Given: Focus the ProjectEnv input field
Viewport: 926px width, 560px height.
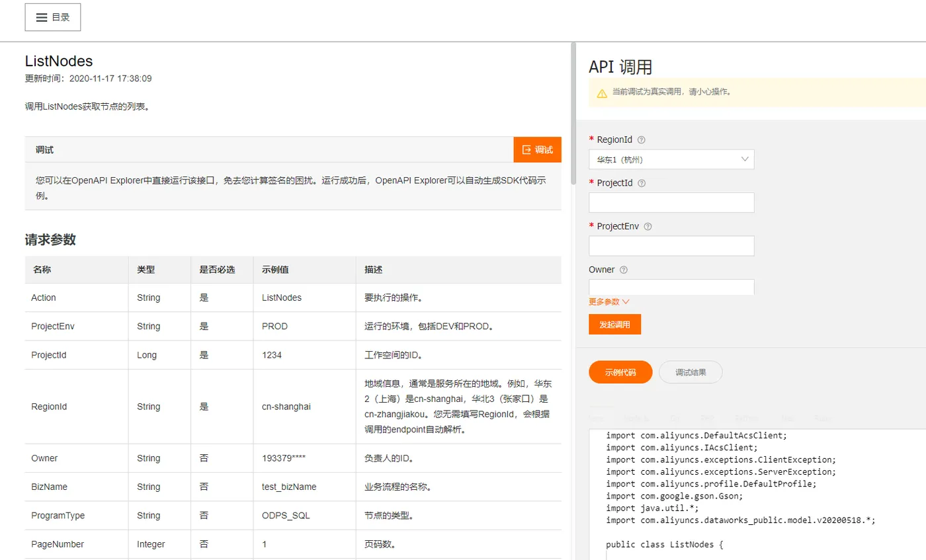Looking at the screenshot, I should pyautogui.click(x=671, y=246).
